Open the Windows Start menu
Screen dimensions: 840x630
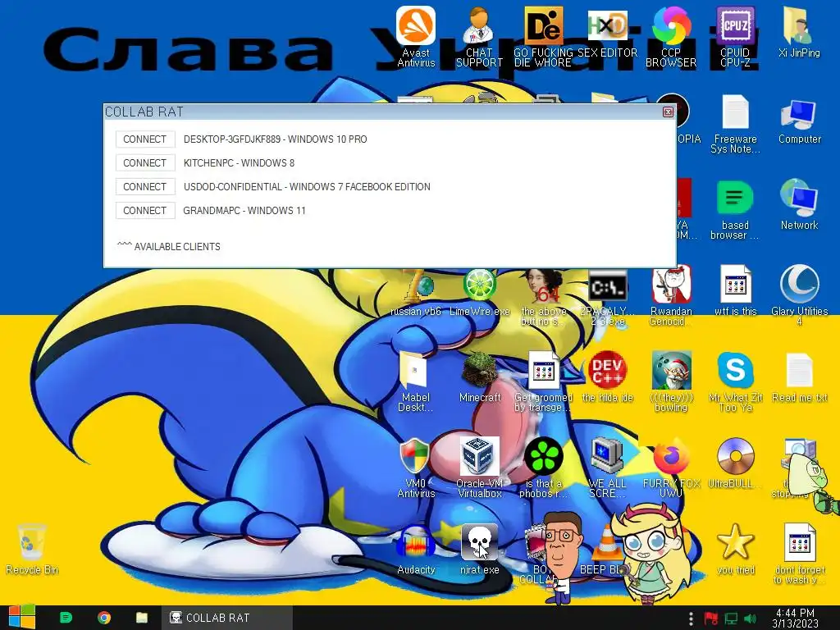pos(21,618)
